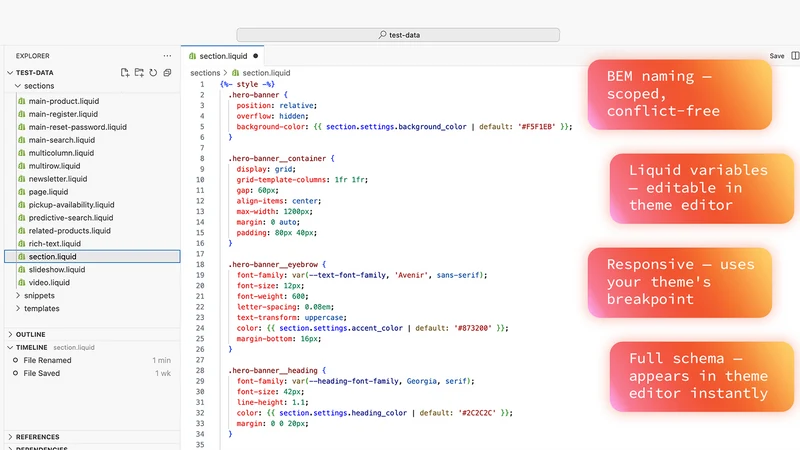Open main-product.liquid file
Viewport: 800px width, 450px height.
(x=64, y=101)
